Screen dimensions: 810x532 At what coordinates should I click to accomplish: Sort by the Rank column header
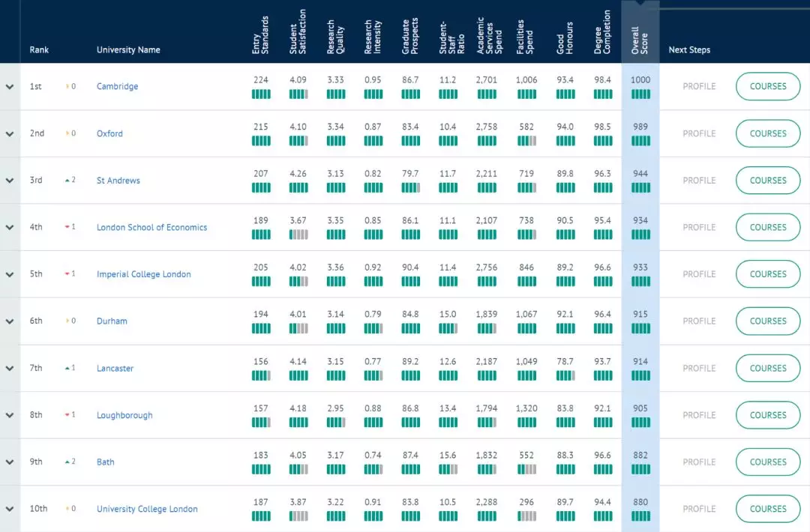click(39, 49)
